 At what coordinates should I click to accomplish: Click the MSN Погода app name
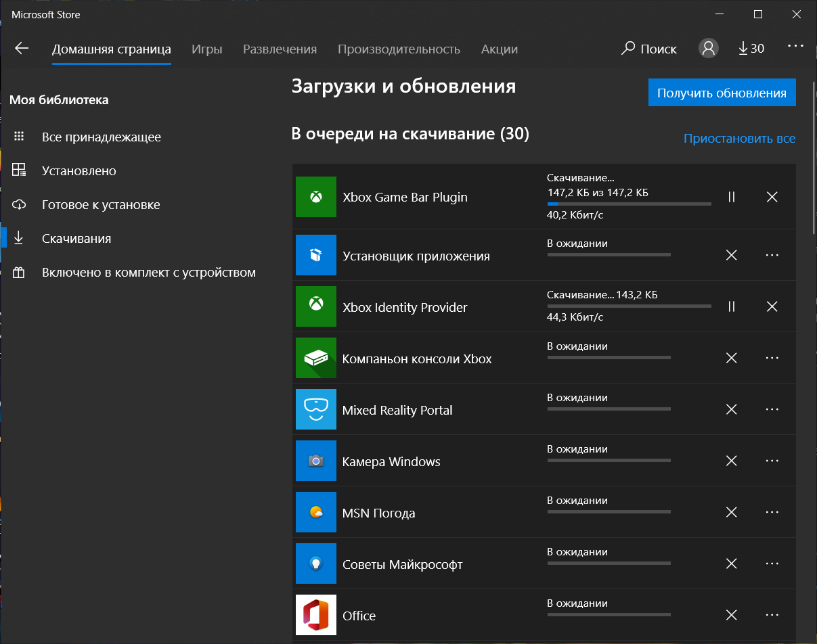tap(379, 513)
